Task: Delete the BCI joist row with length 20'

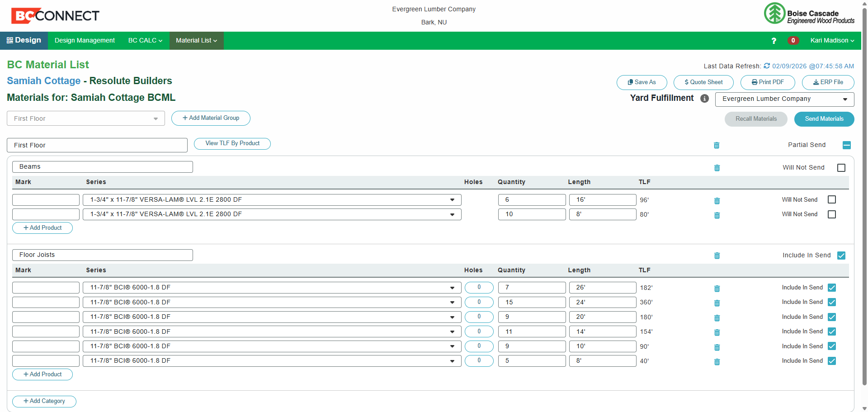Action: (717, 318)
